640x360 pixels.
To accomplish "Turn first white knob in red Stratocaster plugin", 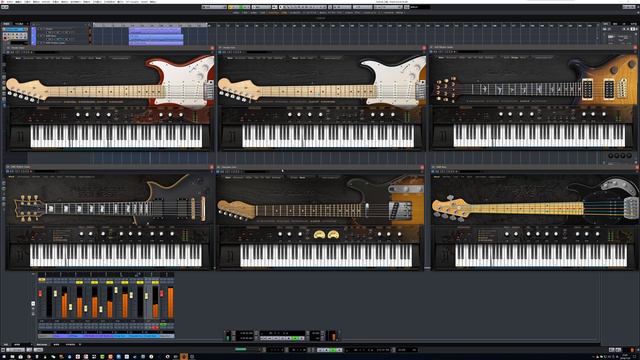I will click(x=78, y=115).
